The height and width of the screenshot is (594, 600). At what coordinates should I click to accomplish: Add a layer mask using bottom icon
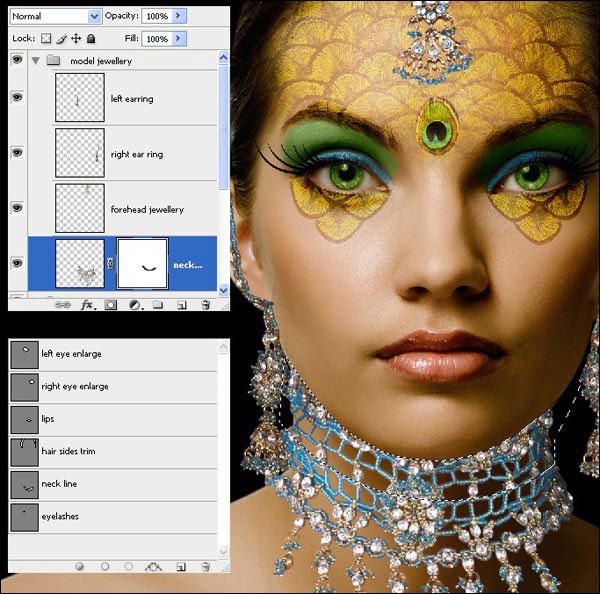(111, 304)
